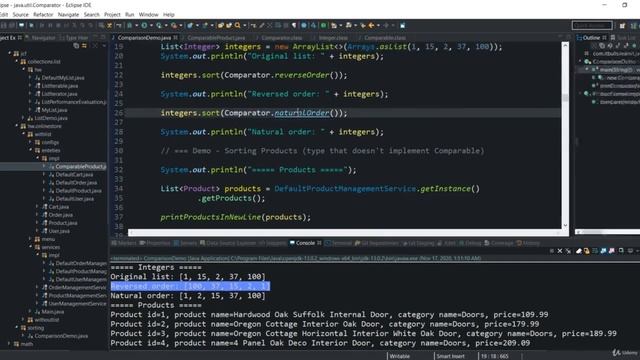The height and width of the screenshot is (360, 640).
Task: Open the Search menu
Action: [91, 14]
